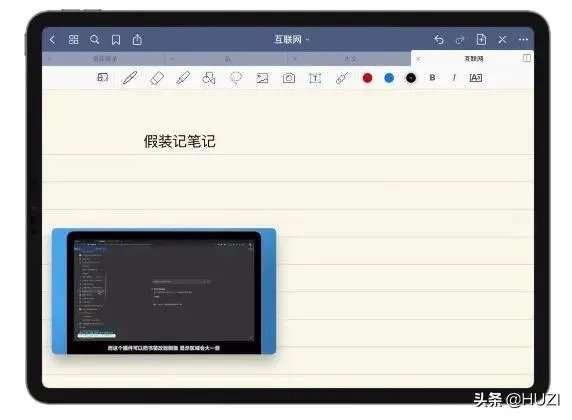572x420 pixels.
Task: Select the active 互联网 tab
Action: pos(474,59)
